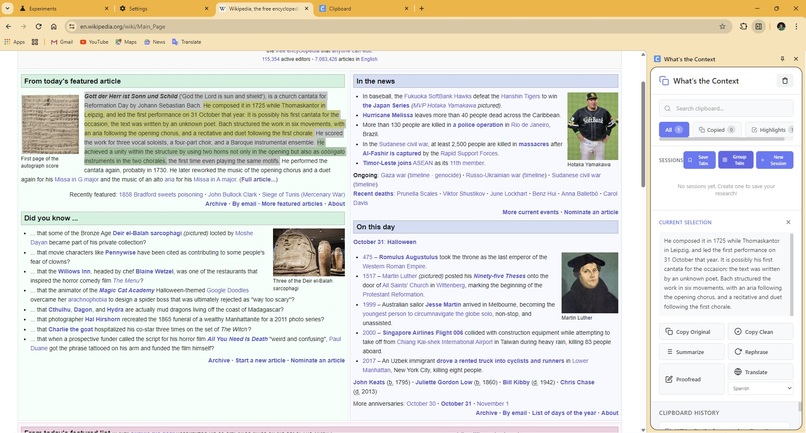Create a New Session
Viewport: 806px width, 433px height.
click(775, 160)
